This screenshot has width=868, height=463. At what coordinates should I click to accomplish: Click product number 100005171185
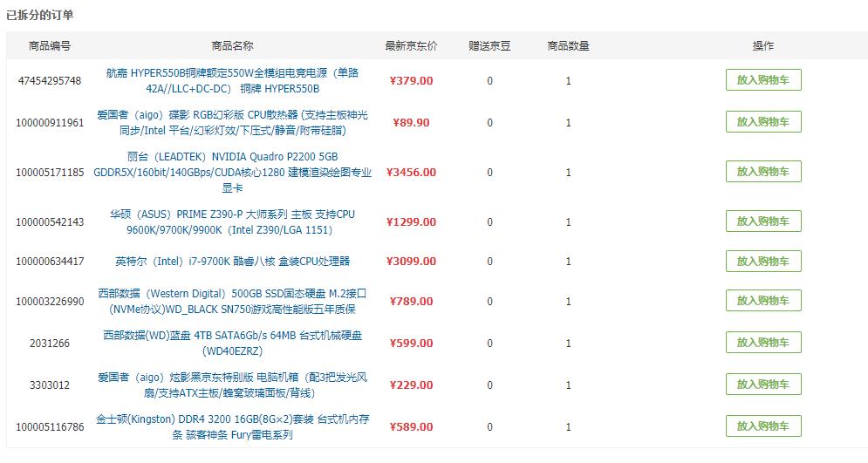(x=50, y=173)
